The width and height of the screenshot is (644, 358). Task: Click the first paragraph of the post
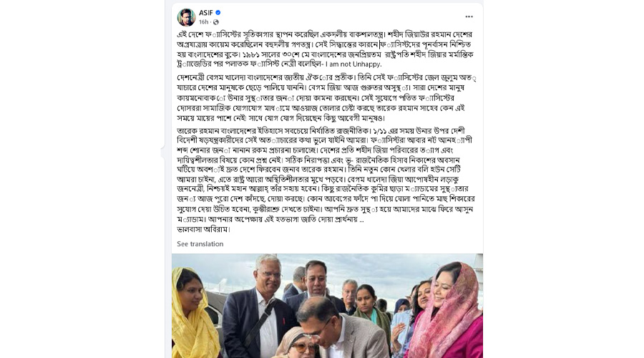coord(326,49)
